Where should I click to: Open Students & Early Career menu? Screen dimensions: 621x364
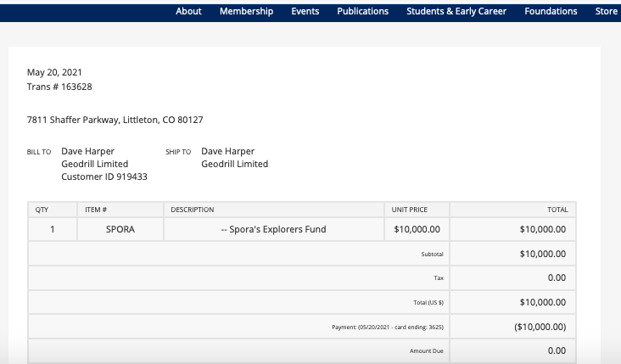[456, 11]
